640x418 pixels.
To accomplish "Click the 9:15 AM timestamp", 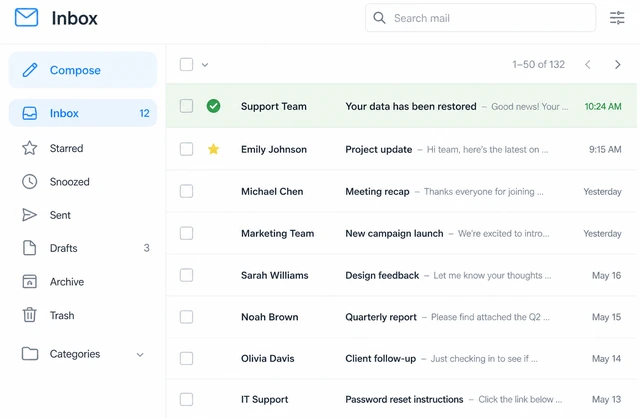I will (x=605, y=149).
